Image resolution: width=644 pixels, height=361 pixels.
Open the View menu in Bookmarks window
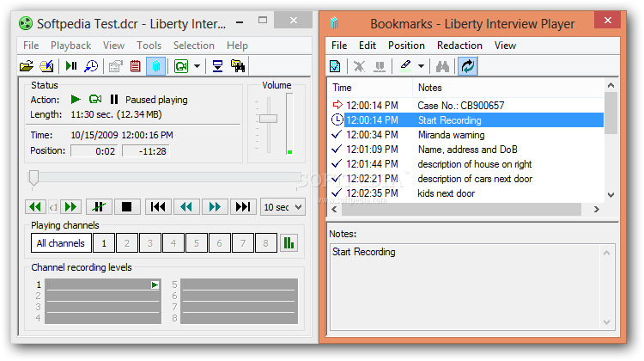(x=505, y=46)
